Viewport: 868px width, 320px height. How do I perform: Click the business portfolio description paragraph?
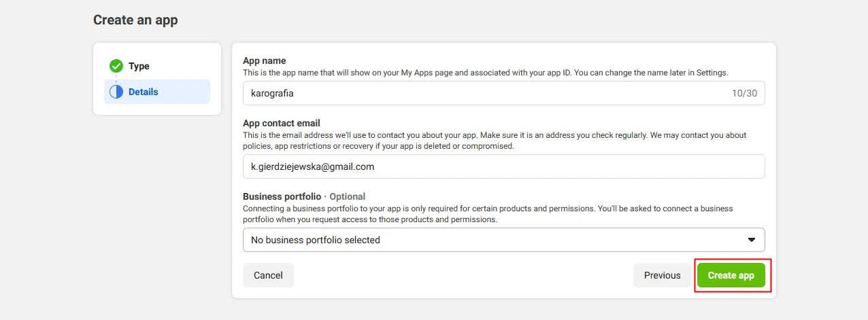click(488, 214)
